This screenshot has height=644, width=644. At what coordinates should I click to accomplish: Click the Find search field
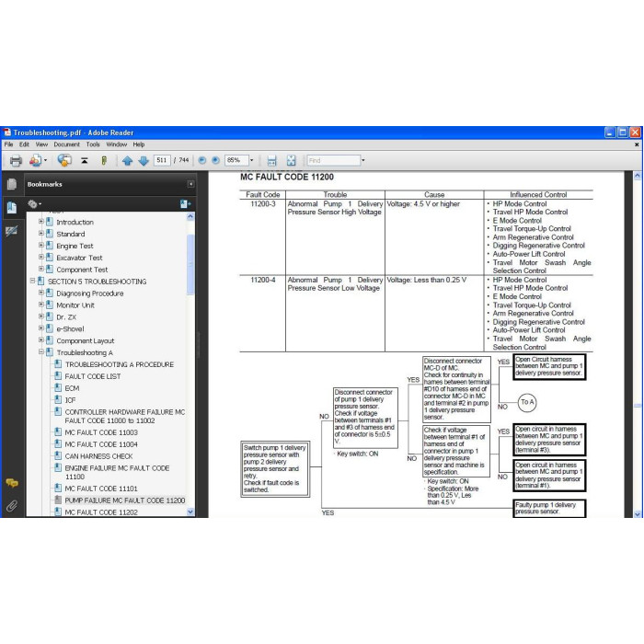(x=333, y=160)
